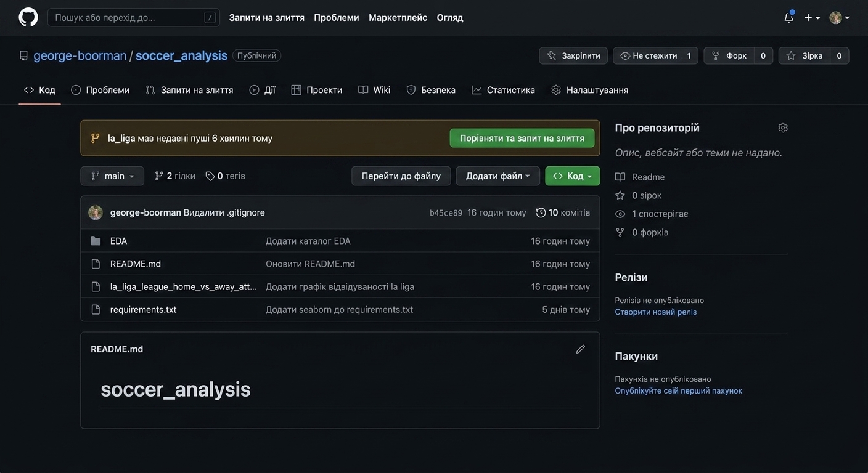Open GitHub homepage via Octocat logo

coord(28,17)
